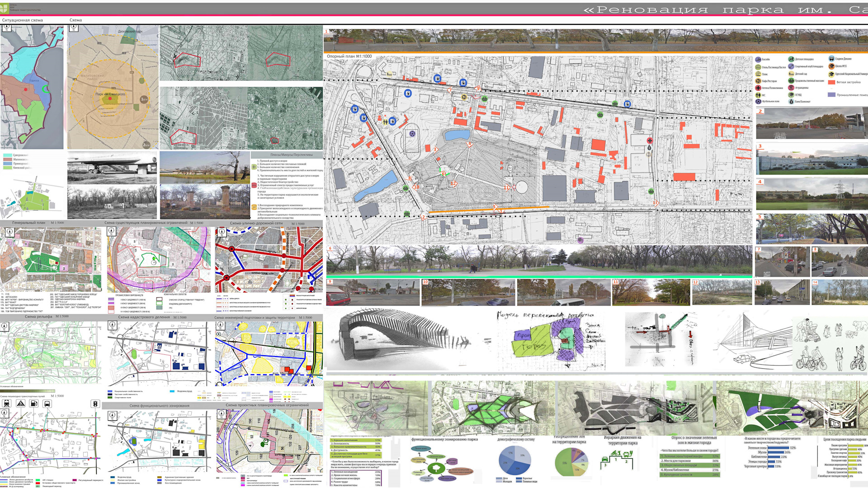Open the green zone distribution pie chart
The image size is (868, 489).
572,462
